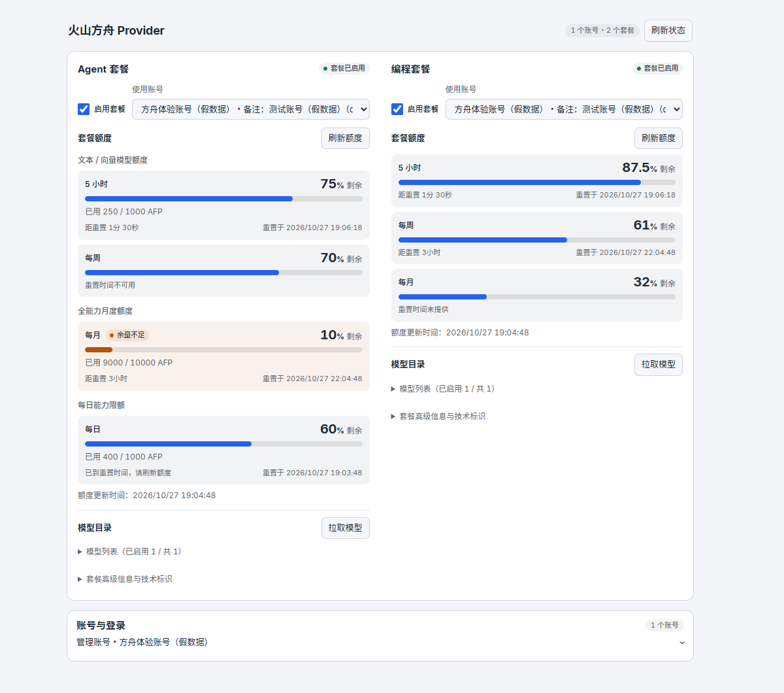Expand the 账号与登录 section chevron

682,643
